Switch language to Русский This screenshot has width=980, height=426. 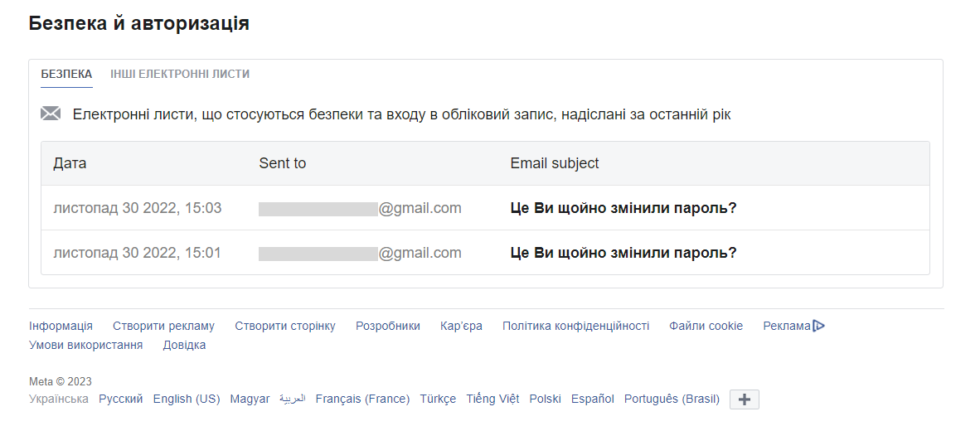(x=120, y=399)
